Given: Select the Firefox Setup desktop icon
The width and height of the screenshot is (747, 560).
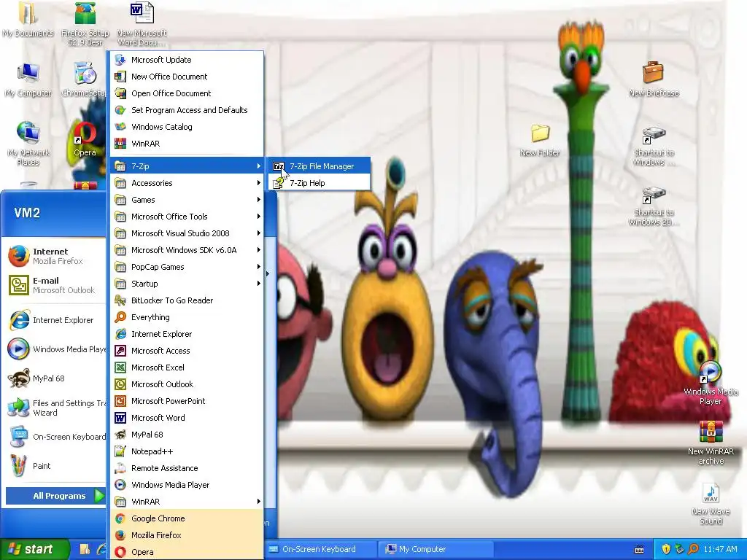Looking at the screenshot, I should point(85,24).
